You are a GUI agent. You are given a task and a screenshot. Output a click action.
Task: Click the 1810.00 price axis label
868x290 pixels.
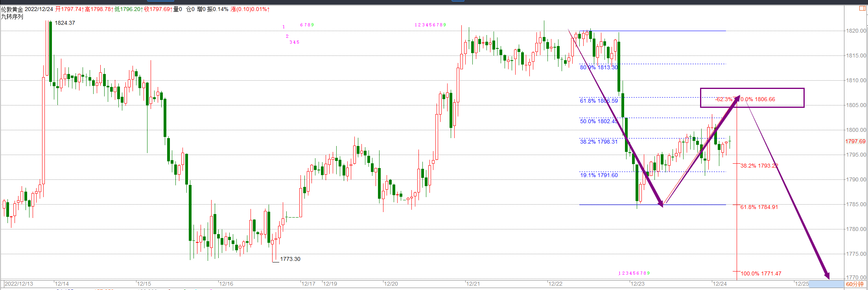point(856,80)
